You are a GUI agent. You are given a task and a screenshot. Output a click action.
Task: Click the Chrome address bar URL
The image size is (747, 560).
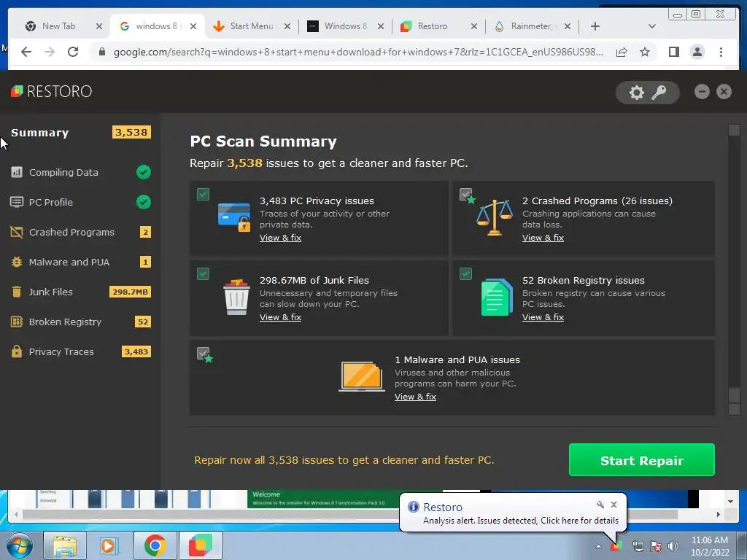358,52
